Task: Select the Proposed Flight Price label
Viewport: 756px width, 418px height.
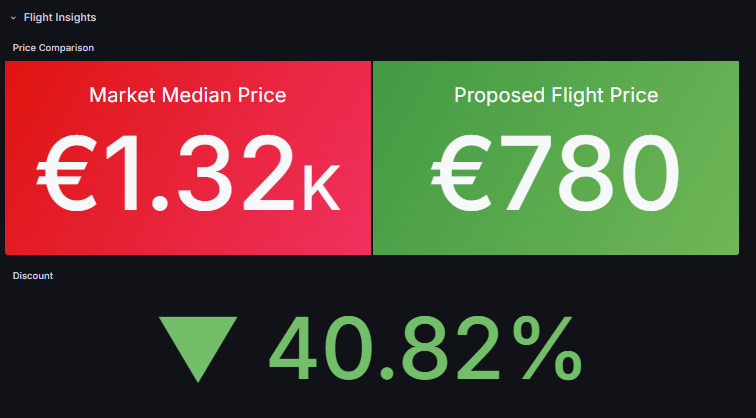Action: [556, 95]
